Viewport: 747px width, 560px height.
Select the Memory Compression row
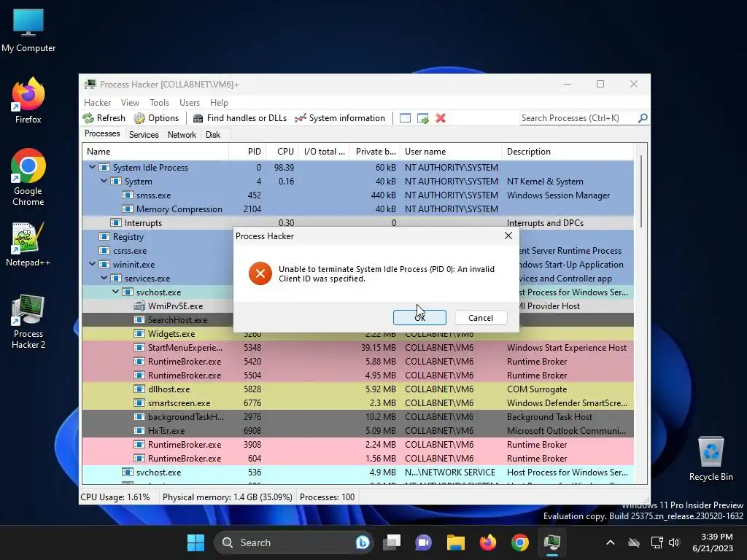coord(357,209)
